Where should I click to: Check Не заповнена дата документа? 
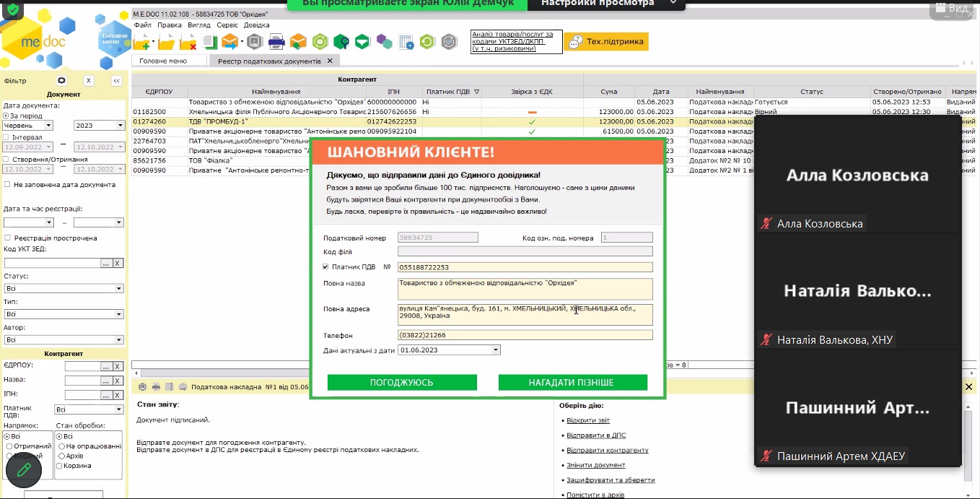6,184
